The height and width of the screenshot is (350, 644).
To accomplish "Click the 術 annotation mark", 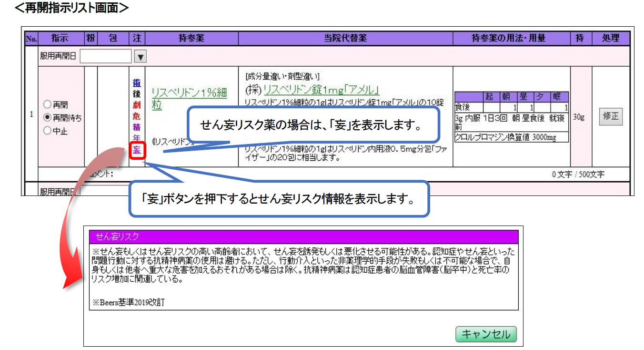I will (137, 83).
